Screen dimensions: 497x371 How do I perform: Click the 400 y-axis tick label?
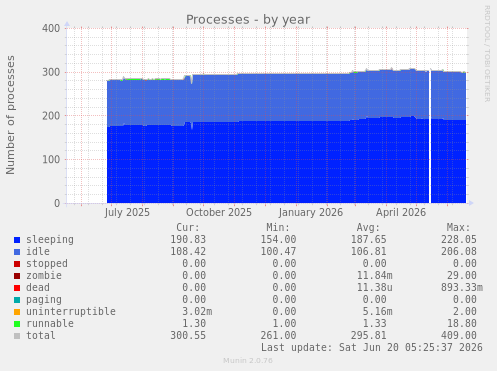[x=51, y=28]
